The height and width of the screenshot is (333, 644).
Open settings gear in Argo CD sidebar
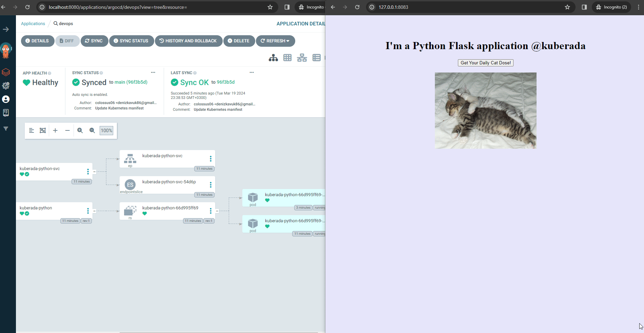point(6,86)
